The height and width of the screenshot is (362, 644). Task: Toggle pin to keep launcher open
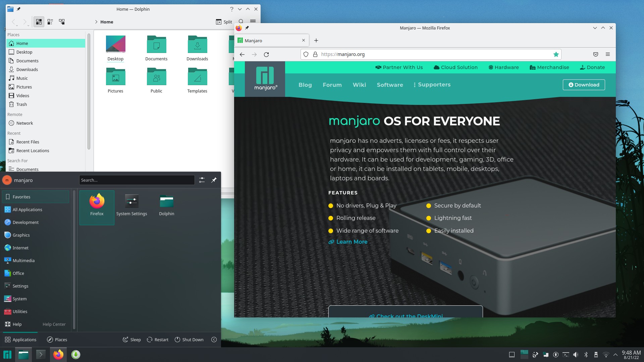(214, 180)
